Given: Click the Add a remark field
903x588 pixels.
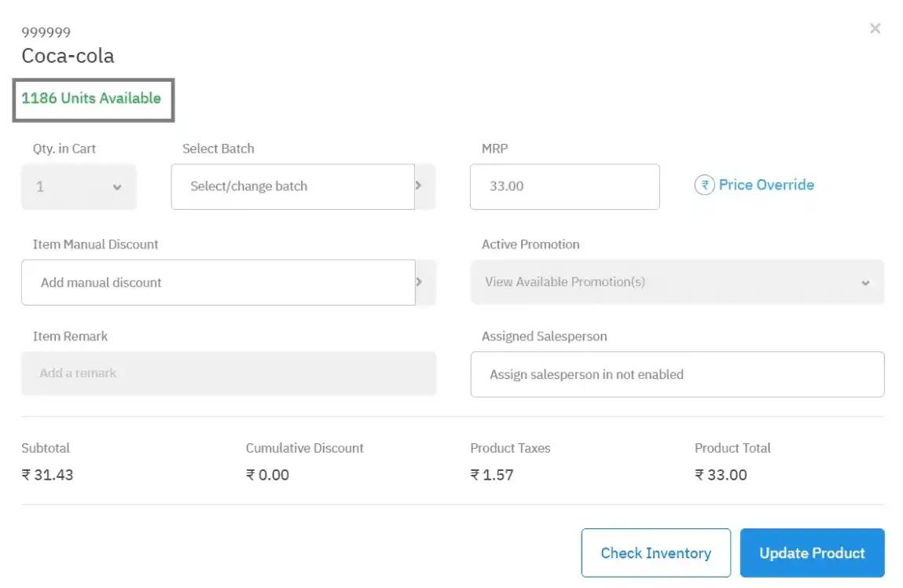Looking at the screenshot, I should coord(229,373).
